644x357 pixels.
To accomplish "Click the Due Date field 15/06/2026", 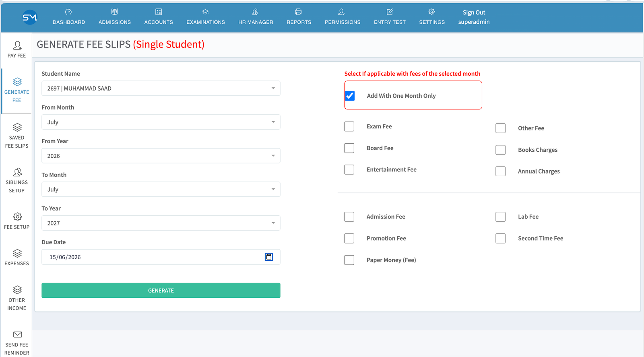I will coord(161,257).
